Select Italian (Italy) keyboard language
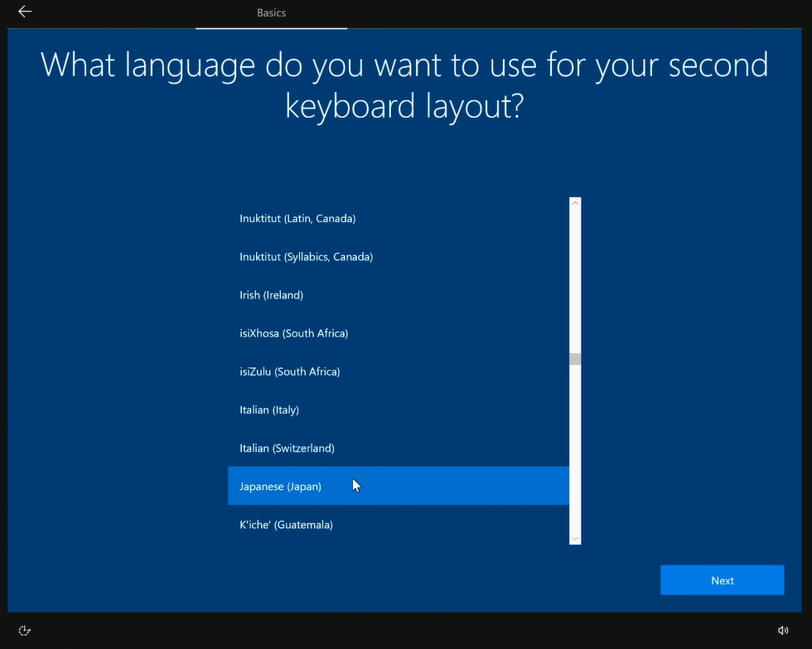812x649 pixels. [x=269, y=409]
